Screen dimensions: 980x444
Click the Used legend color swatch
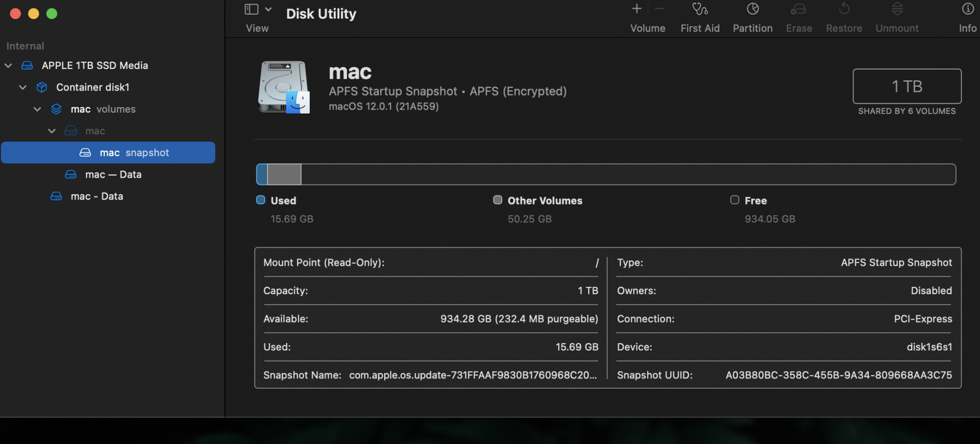pos(261,200)
